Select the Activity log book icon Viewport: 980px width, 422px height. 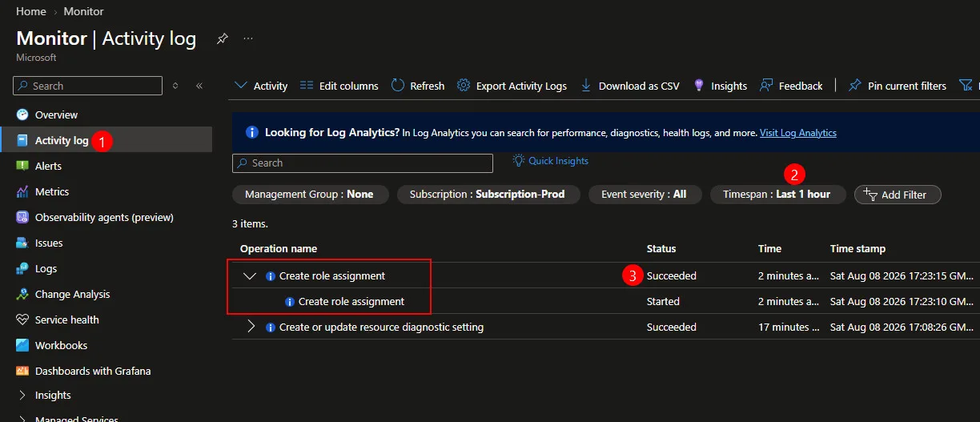22,140
